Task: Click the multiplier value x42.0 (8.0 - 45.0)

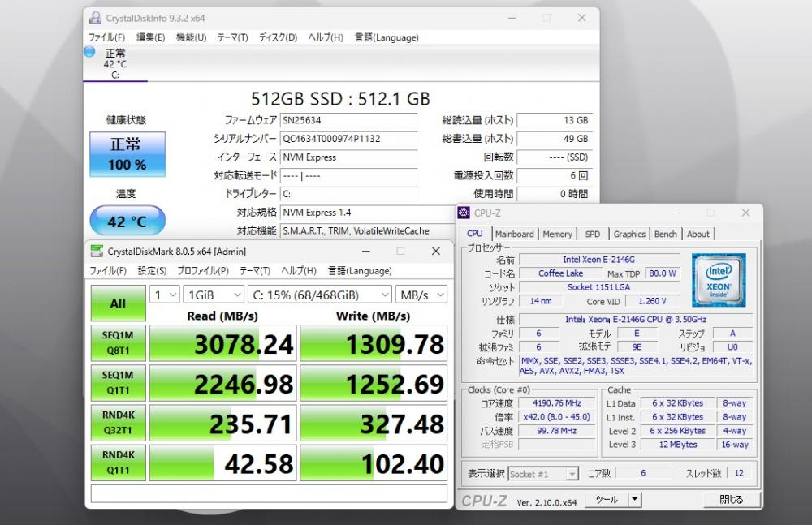Action: point(557,417)
